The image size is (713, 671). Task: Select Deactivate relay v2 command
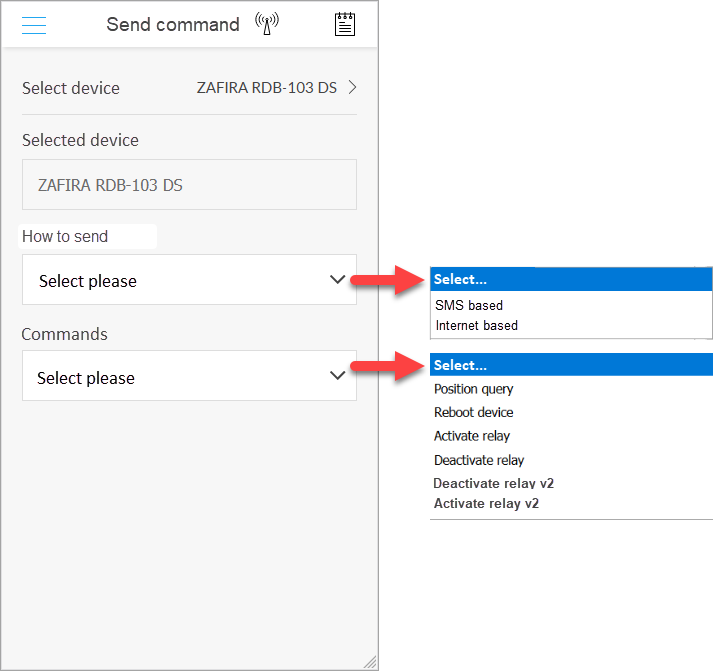(493, 483)
